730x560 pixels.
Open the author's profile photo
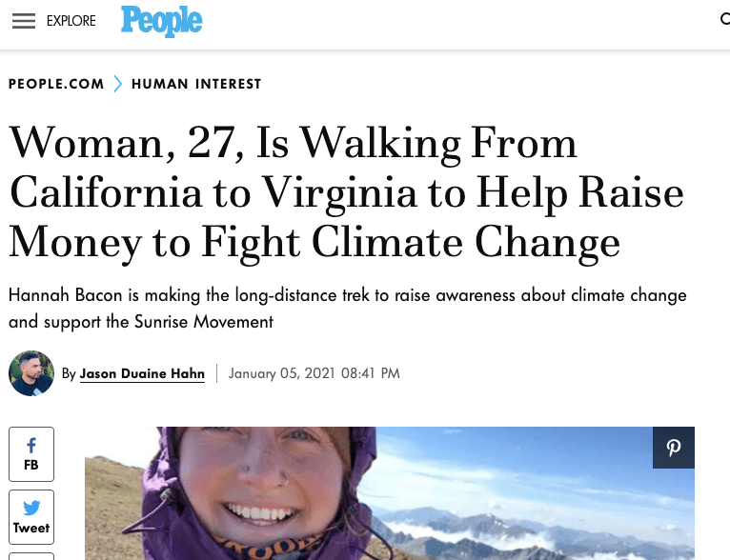[31, 373]
